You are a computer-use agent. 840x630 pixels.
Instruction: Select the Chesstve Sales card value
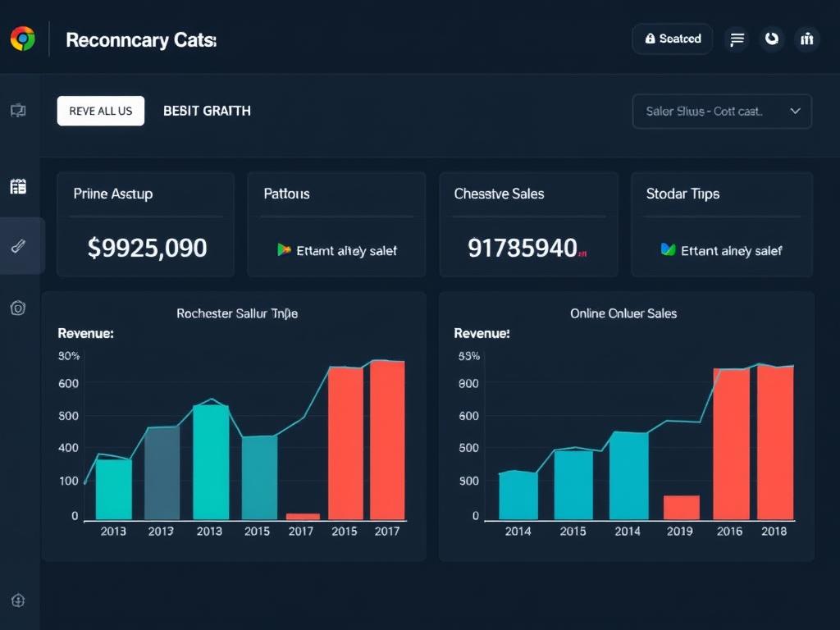tap(523, 248)
